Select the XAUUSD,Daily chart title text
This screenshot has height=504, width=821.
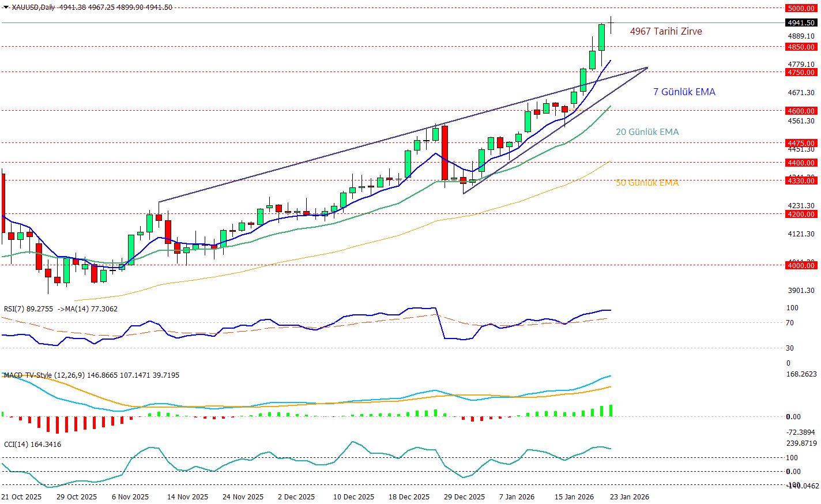[33, 7]
